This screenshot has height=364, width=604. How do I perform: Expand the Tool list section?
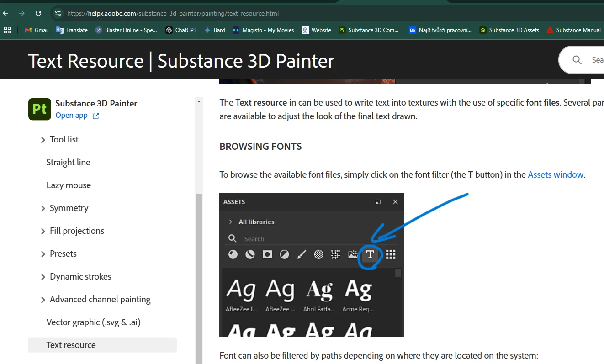[43, 140]
